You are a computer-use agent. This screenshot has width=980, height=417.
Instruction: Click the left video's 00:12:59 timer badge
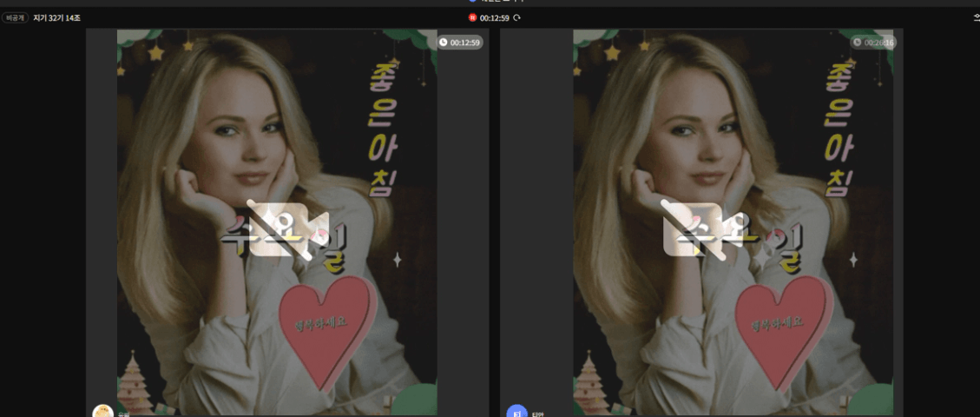(459, 43)
